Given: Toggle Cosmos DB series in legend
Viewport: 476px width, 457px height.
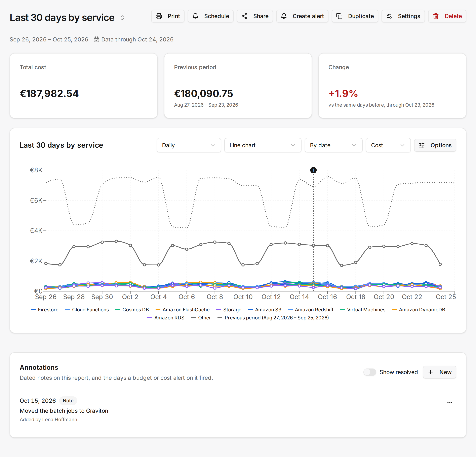Looking at the screenshot, I should (x=132, y=310).
